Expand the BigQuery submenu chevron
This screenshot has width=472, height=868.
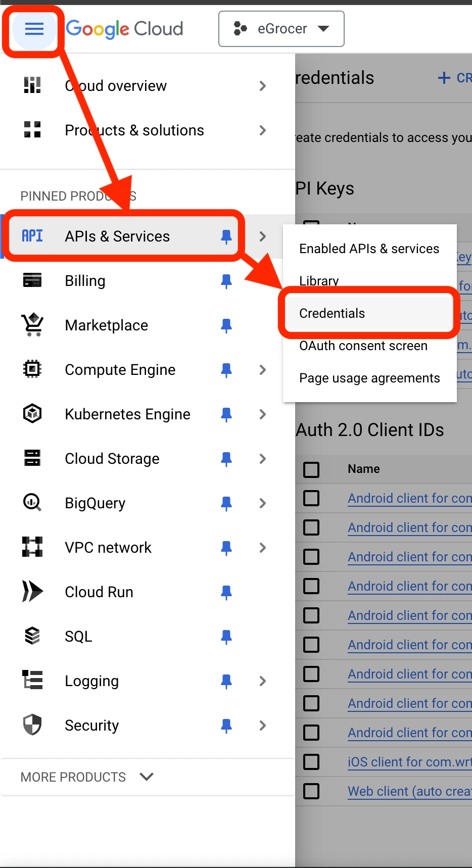262,503
